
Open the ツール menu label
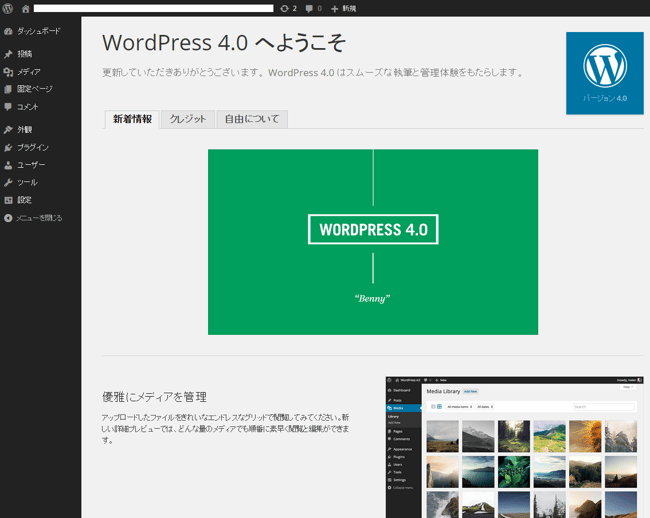(27, 183)
